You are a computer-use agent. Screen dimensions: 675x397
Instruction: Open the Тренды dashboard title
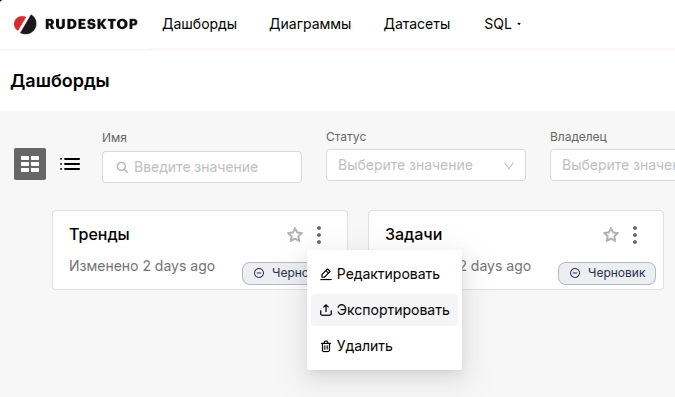coord(99,235)
